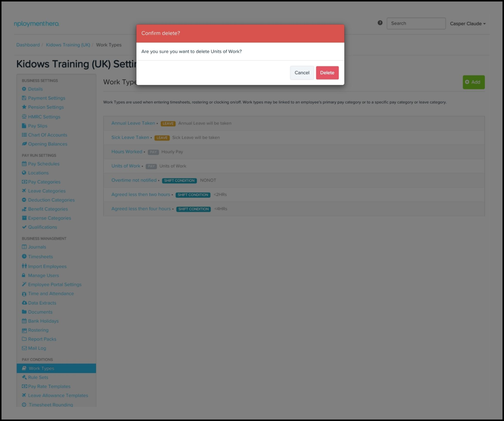Click the Data Extracts cloud icon
The image size is (504, 421).
point(24,303)
